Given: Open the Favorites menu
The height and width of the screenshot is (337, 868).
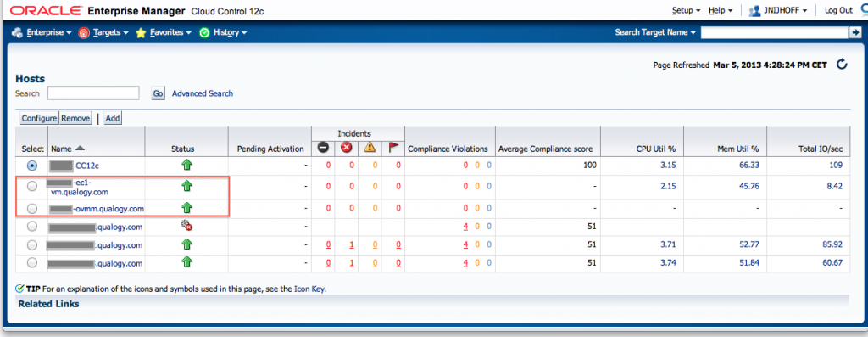Looking at the screenshot, I should coord(164,33).
